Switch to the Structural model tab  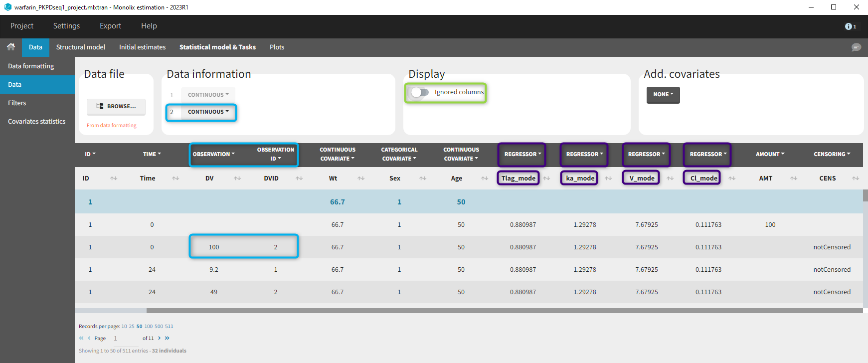[80, 47]
